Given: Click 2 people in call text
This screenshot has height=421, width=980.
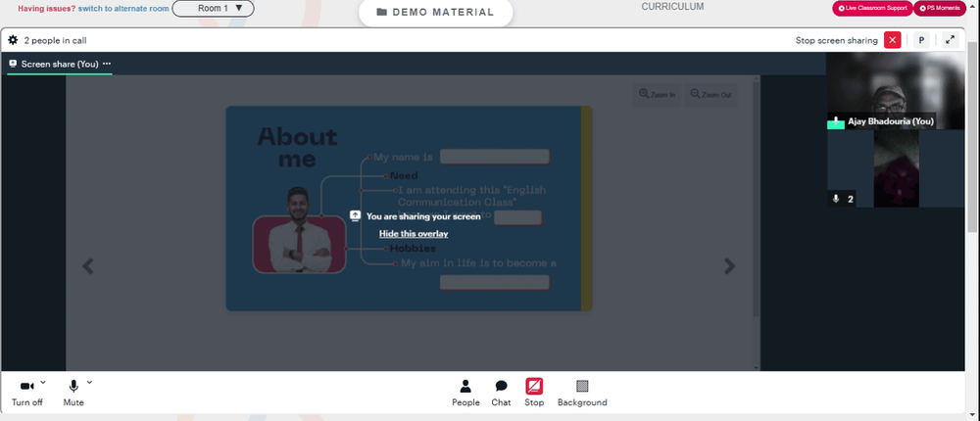Looking at the screenshot, I should point(55,40).
